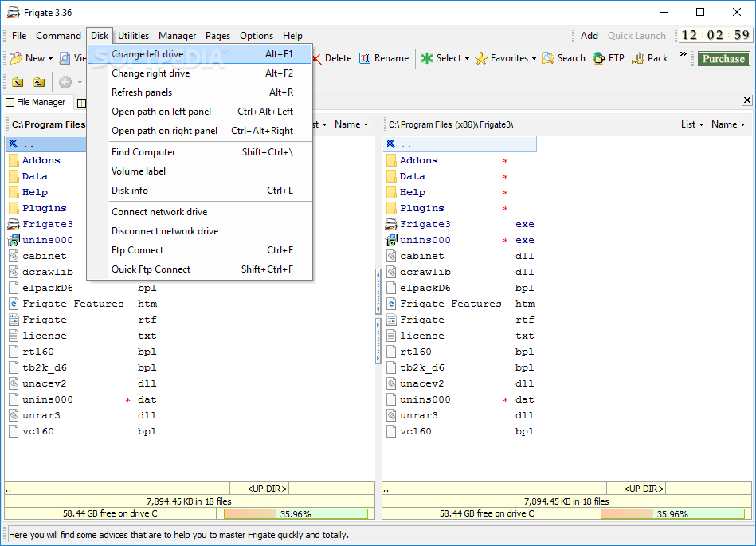756x546 pixels.
Task: Open the Select dropdown arrow
Action: click(x=467, y=59)
